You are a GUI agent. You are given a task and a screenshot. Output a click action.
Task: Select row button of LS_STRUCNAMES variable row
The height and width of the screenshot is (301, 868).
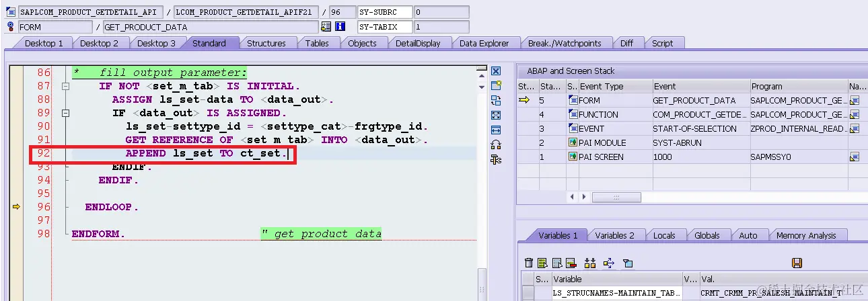click(x=528, y=293)
